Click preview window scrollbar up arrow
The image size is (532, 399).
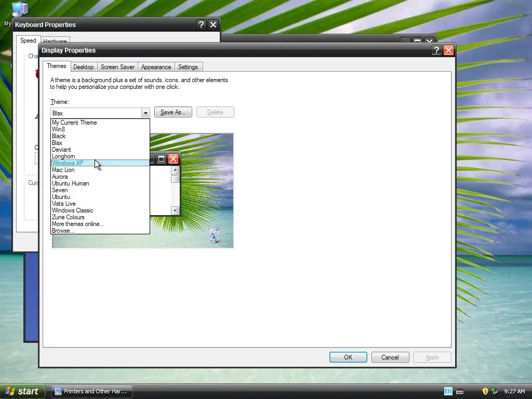click(175, 170)
